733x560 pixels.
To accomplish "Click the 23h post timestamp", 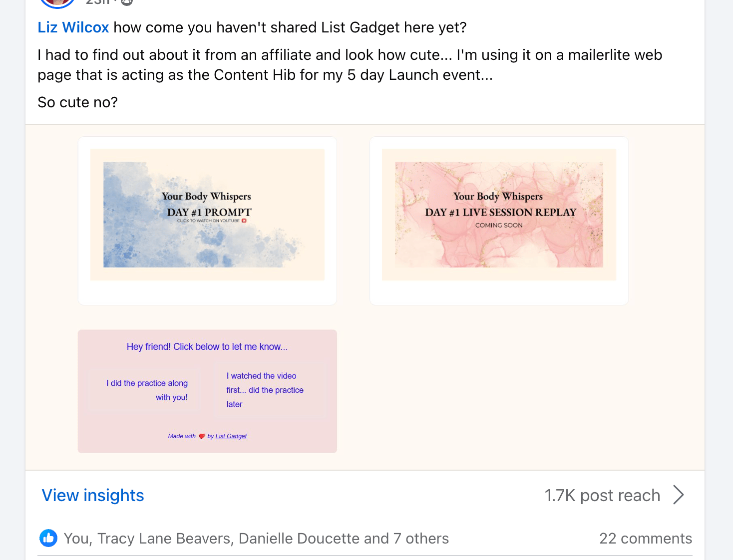I will pyautogui.click(x=97, y=2).
